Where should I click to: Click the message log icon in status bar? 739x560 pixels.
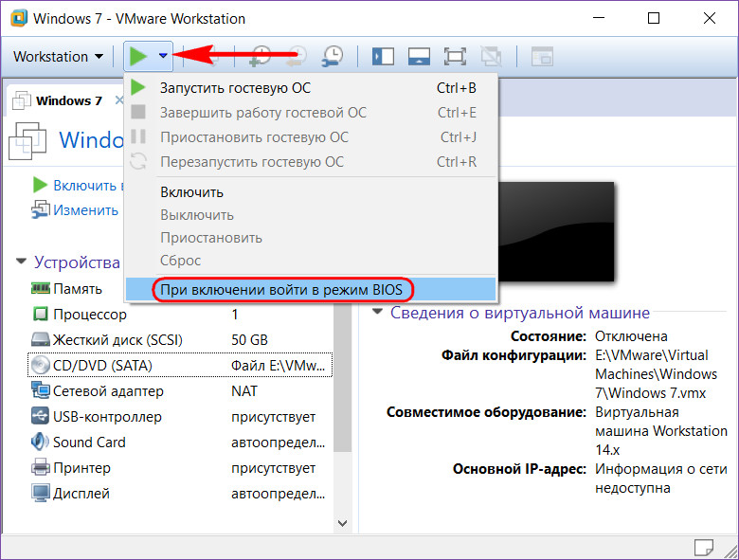click(x=704, y=548)
